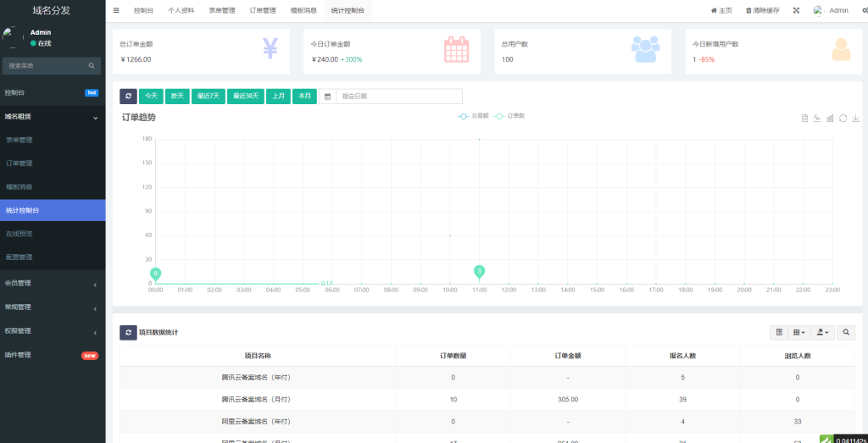Open the table columns dropdown
This screenshot has height=443, width=868.
point(798,333)
